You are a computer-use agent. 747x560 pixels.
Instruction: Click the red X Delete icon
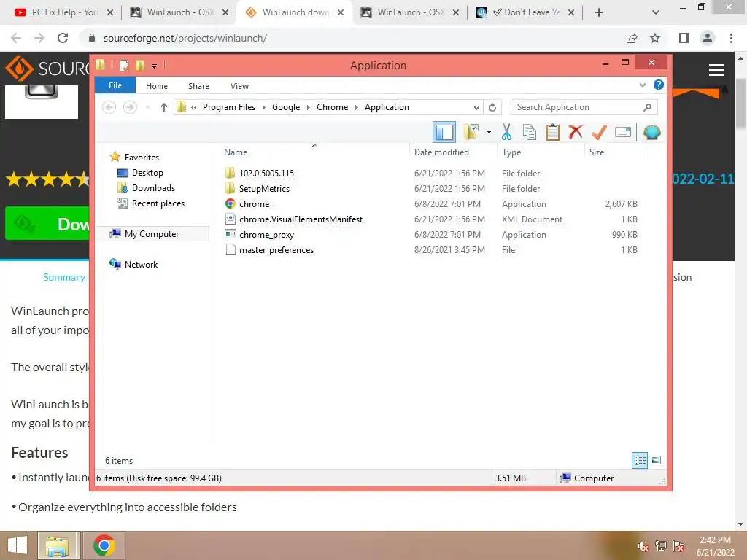576,131
